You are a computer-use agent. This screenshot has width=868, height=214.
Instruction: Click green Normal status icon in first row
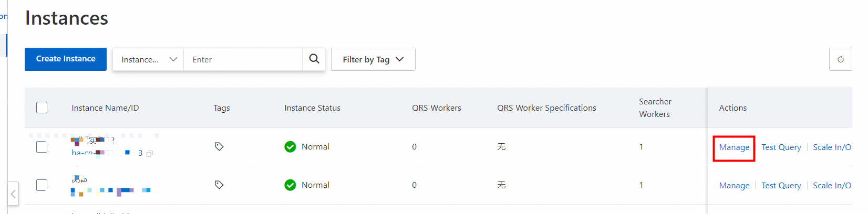tap(290, 147)
